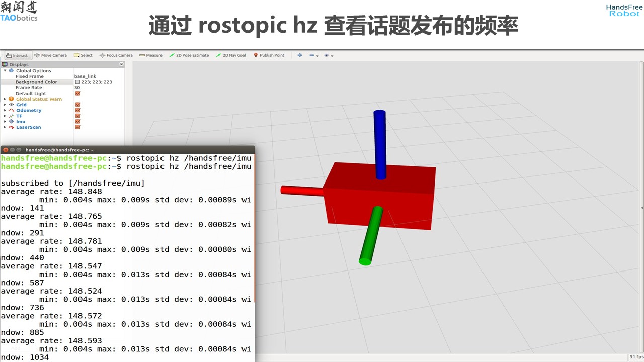Click 'average rate: 148.781' in terminal

tap(51, 241)
